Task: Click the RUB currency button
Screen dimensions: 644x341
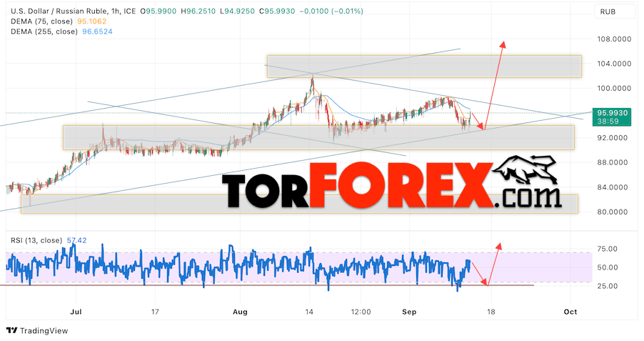Action: (615, 11)
